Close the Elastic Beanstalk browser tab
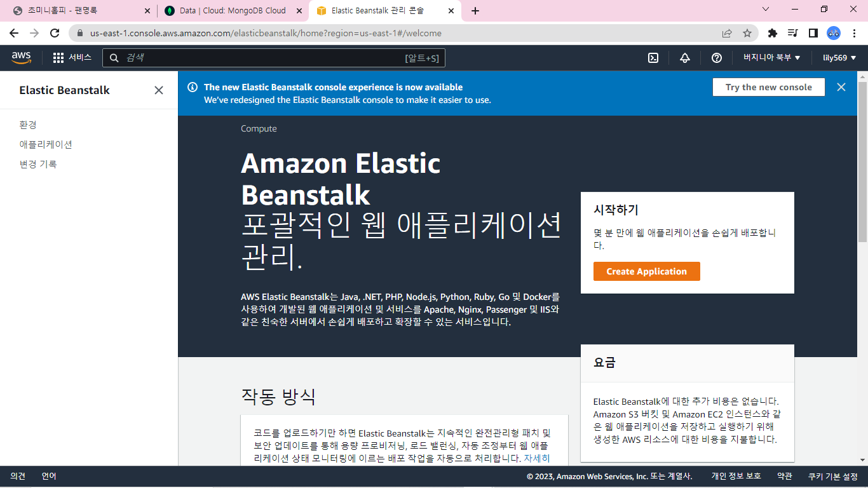This screenshot has height=488, width=868. (452, 11)
